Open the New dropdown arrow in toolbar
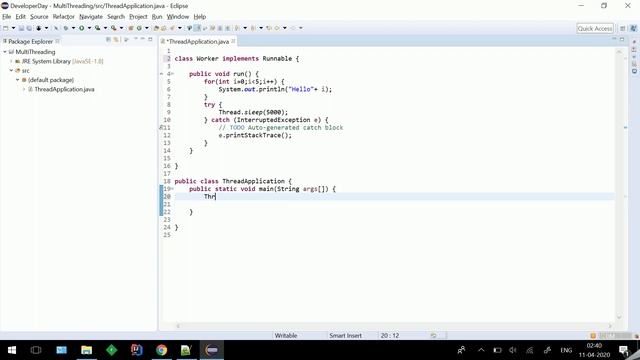This screenshot has height=360, width=640. coord(13,28)
